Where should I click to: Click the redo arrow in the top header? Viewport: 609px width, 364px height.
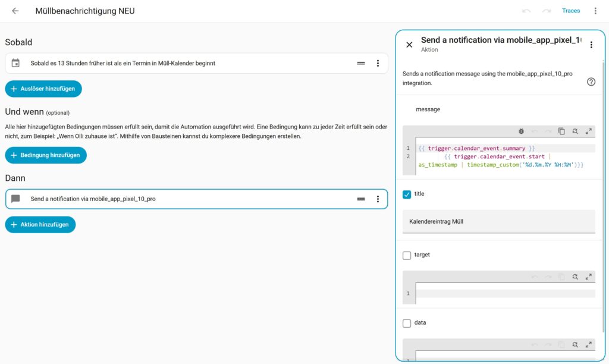547,11
